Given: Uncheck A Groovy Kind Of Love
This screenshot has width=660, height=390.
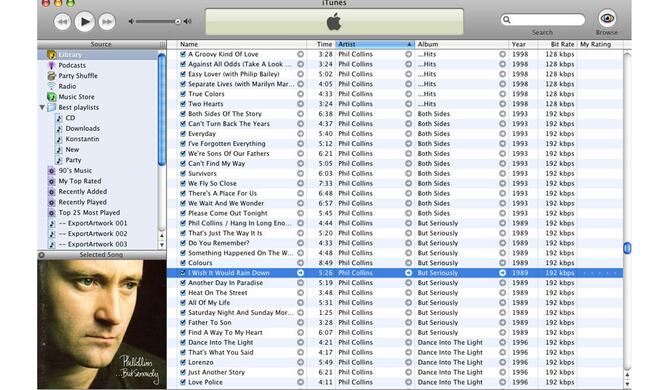Looking at the screenshot, I should click(183, 54).
